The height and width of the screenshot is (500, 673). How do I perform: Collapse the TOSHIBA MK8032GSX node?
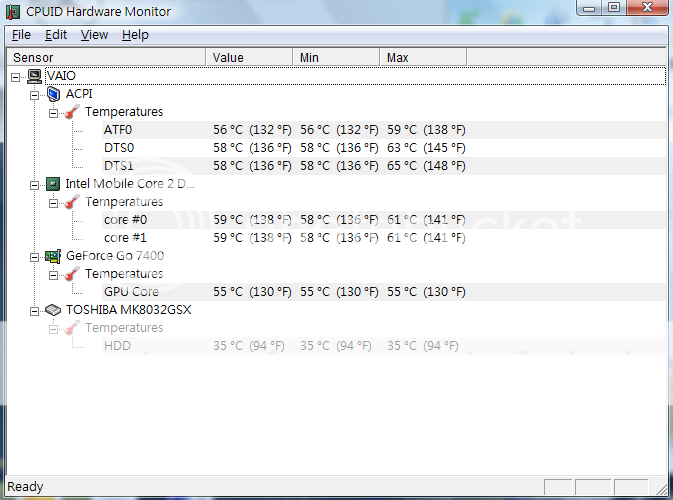[x=34, y=311]
